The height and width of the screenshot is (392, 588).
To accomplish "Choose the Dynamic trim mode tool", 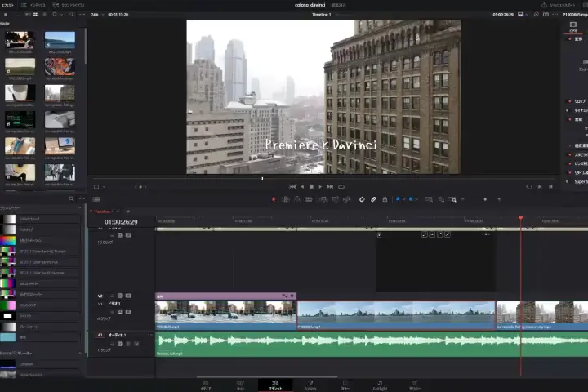I will [x=297, y=199].
